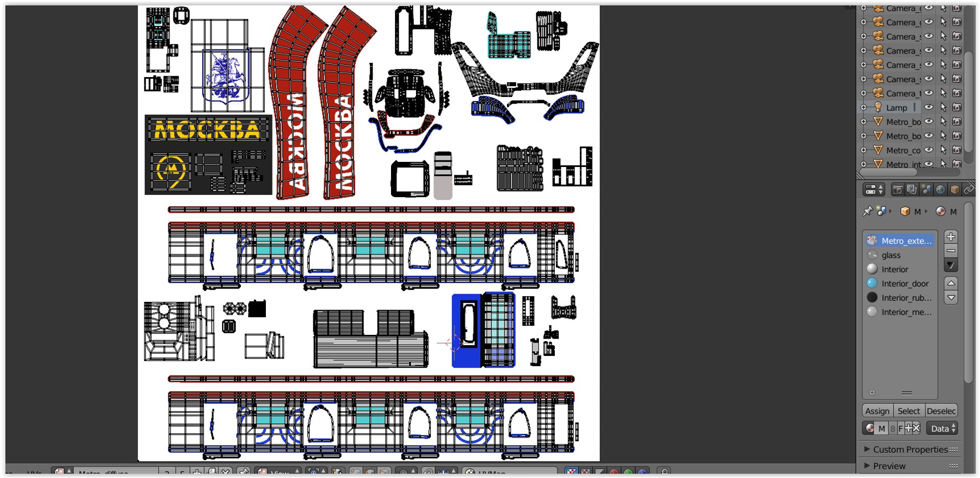Viewport: 980px width, 478px height.
Task: Click the Metro_co mesh triangle icon
Action: pos(878,150)
